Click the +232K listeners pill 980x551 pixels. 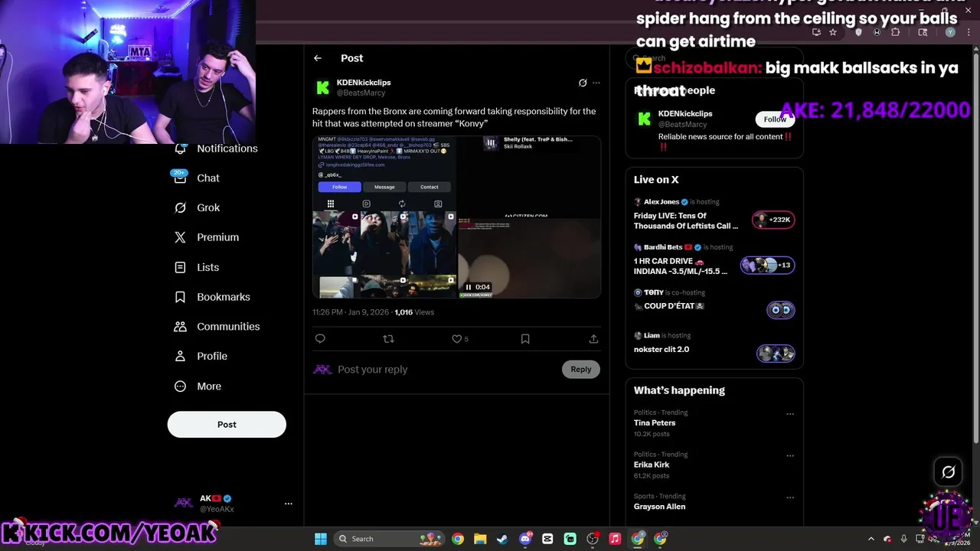(774, 220)
